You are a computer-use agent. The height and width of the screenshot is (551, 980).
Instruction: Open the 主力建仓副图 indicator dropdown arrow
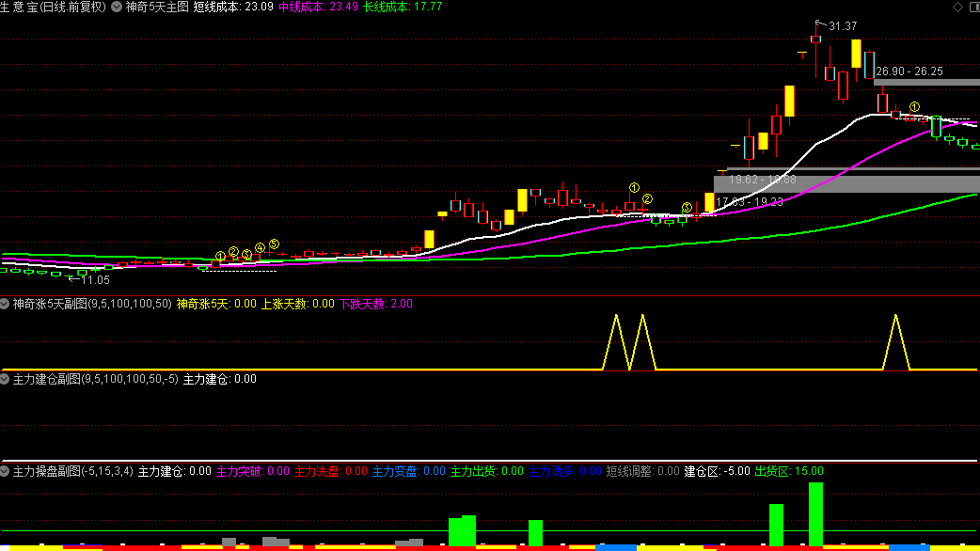[x=5, y=379]
